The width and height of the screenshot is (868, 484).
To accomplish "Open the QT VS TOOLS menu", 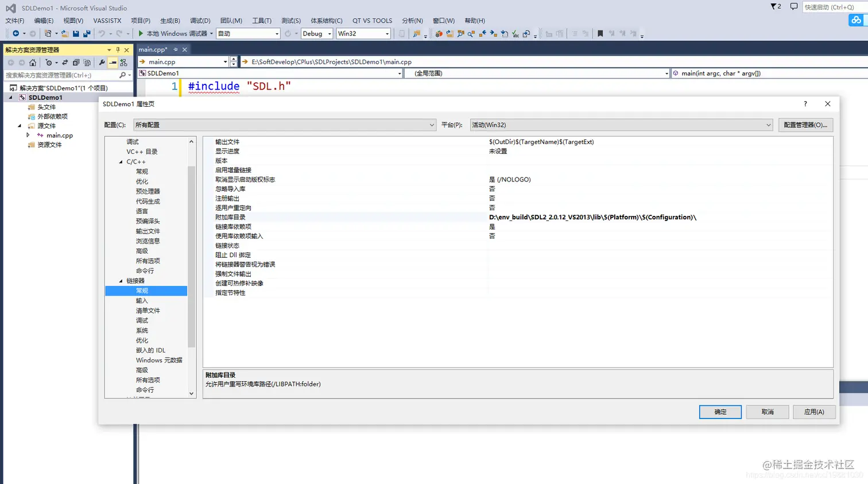I will pos(373,21).
